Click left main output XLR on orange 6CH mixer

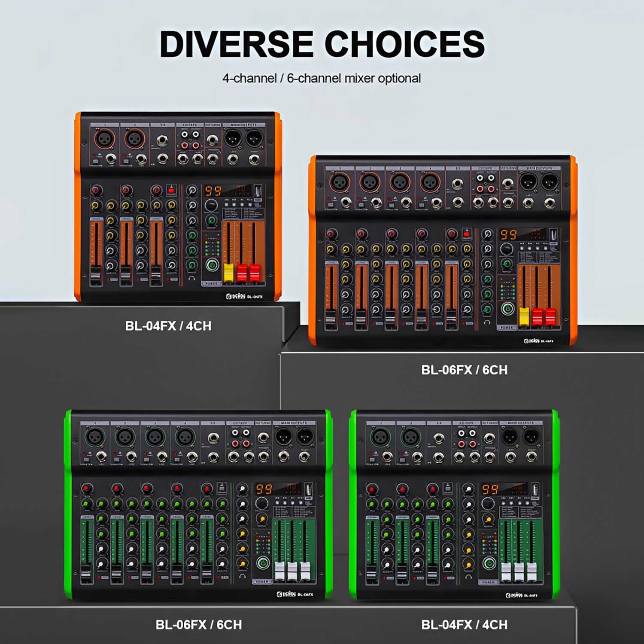(x=528, y=182)
